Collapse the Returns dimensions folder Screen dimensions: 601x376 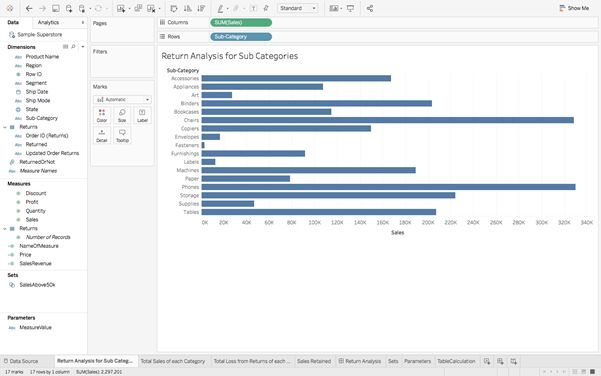pyautogui.click(x=5, y=127)
